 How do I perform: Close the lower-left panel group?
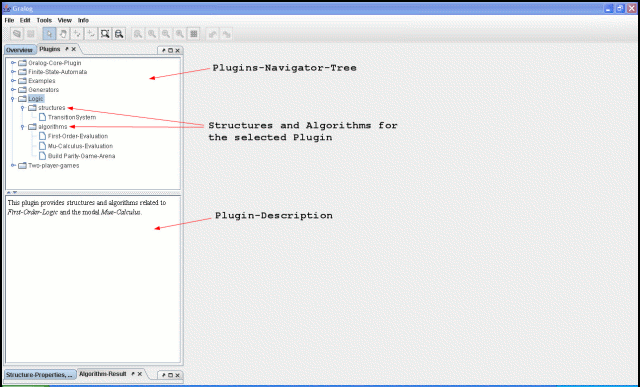point(177,375)
